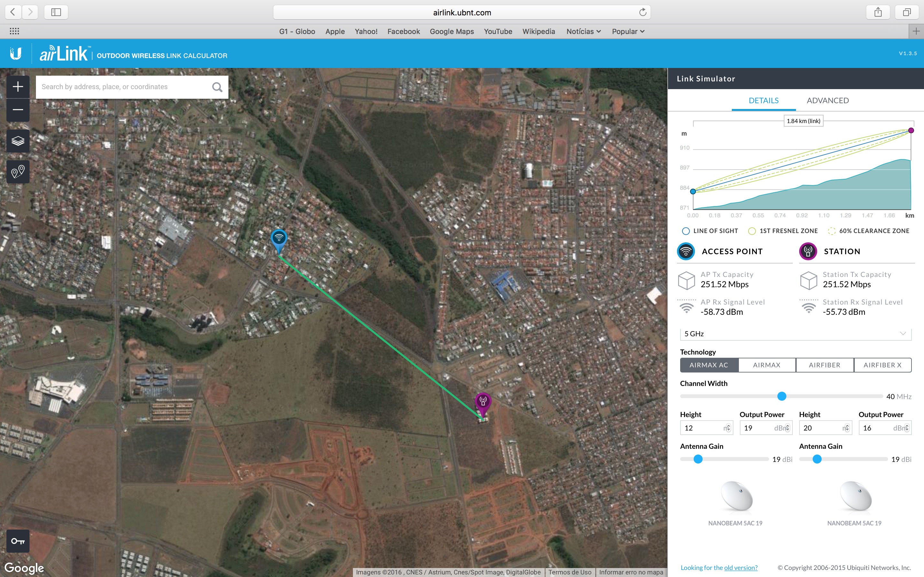This screenshot has width=924, height=577.
Task: Open the old version link
Action: [x=740, y=567]
